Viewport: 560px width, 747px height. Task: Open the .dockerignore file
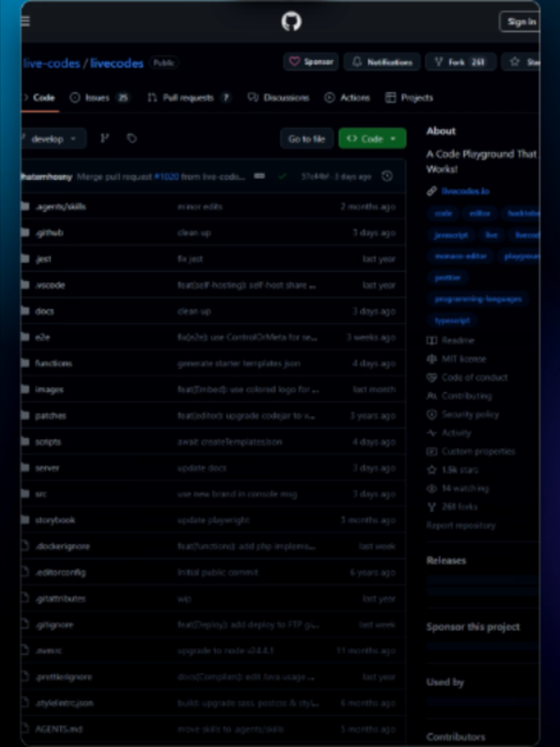[x=63, y=547]
